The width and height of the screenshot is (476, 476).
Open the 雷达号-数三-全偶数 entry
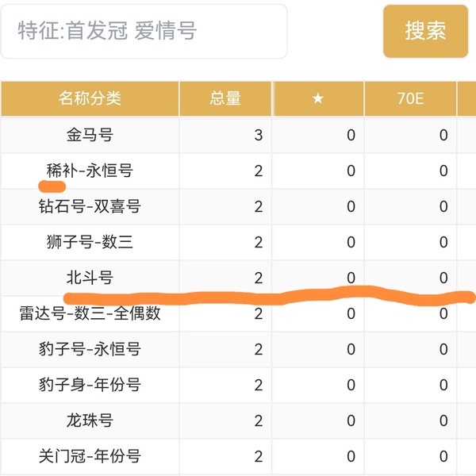point(90,313)
